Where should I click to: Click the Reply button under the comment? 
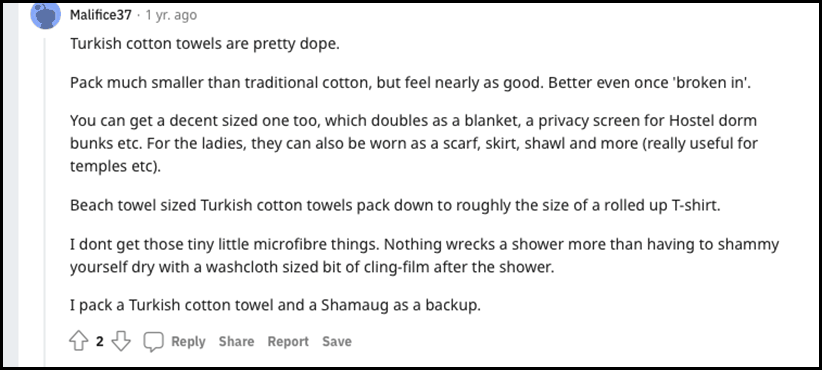(188, 342)
